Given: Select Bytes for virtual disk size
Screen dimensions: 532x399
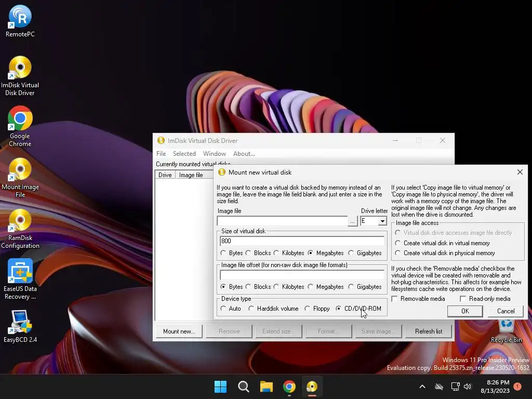Looking at the screenshot, I should pyautogui.click(x=232, y=253).
